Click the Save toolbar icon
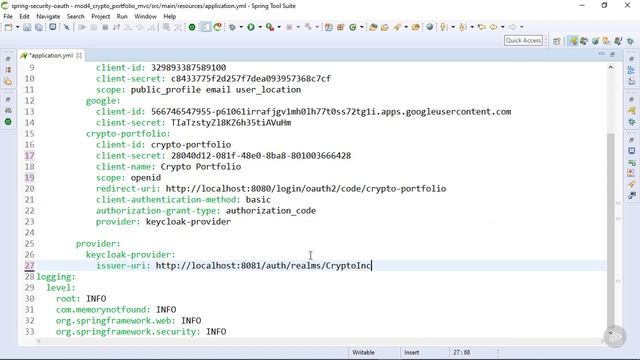Image resolution: width=640 pixels, height=360 pixels. tap(27, 27)
